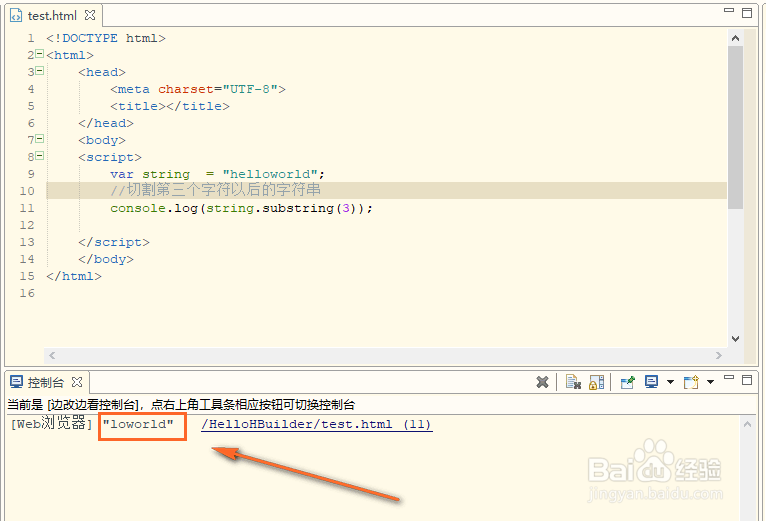The image size is (766, 521).
Task: Select the 控制台 console tab
Action: point(46,382)
